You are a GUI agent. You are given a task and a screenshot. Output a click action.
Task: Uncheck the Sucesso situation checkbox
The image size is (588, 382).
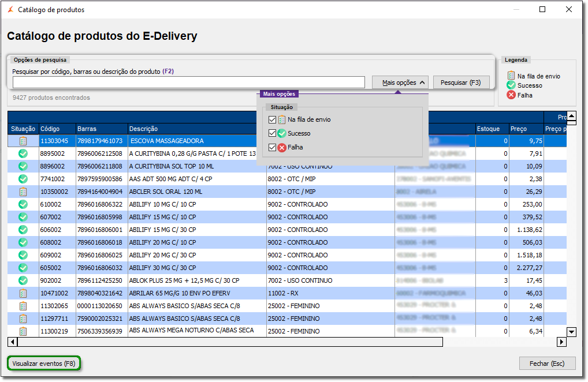(x=273, y=133)
